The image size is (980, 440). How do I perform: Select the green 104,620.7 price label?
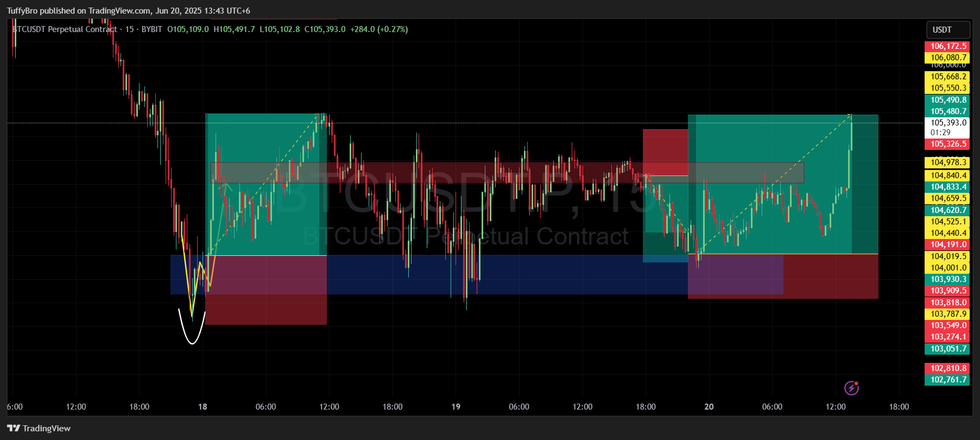(947, 210)
